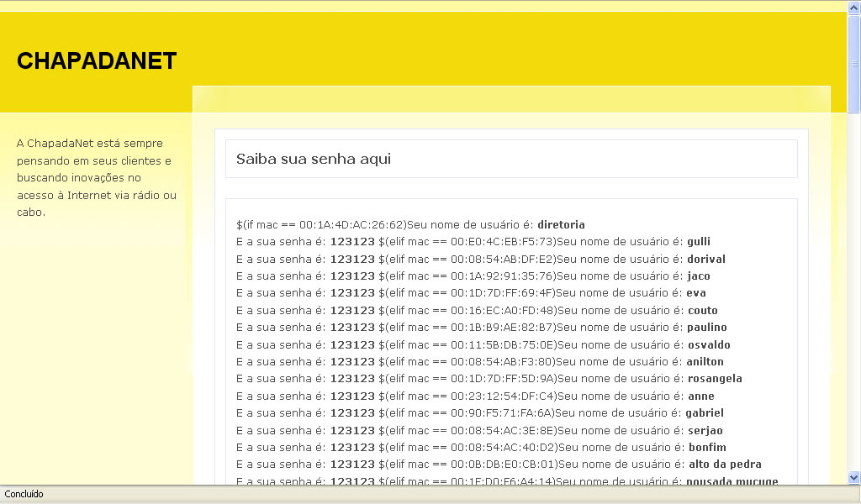The width and height of the screenshot is (861, 504).
Task: Click the username 'eva'
Action: tap(696, 293)
